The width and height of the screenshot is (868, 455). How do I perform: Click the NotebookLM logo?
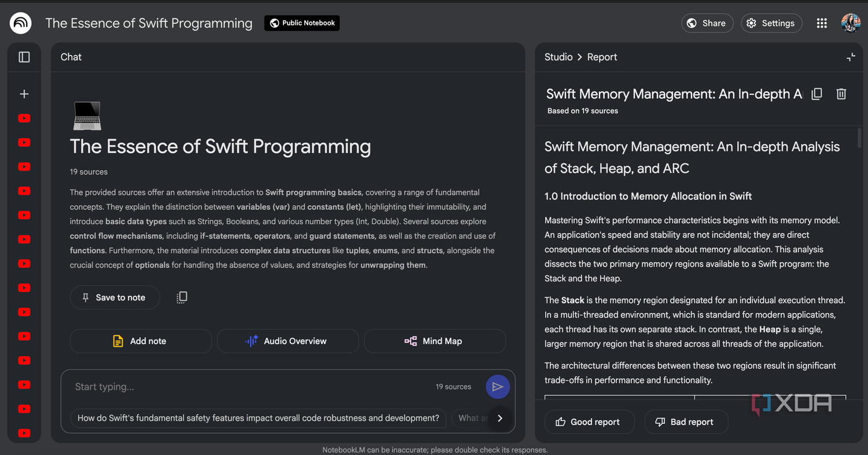point(21,23)
